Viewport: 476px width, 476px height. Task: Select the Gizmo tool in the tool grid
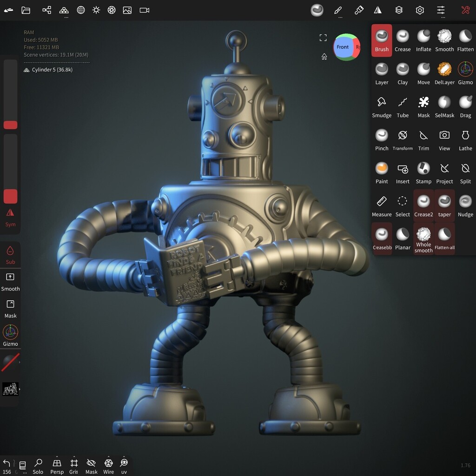(465, 74)
